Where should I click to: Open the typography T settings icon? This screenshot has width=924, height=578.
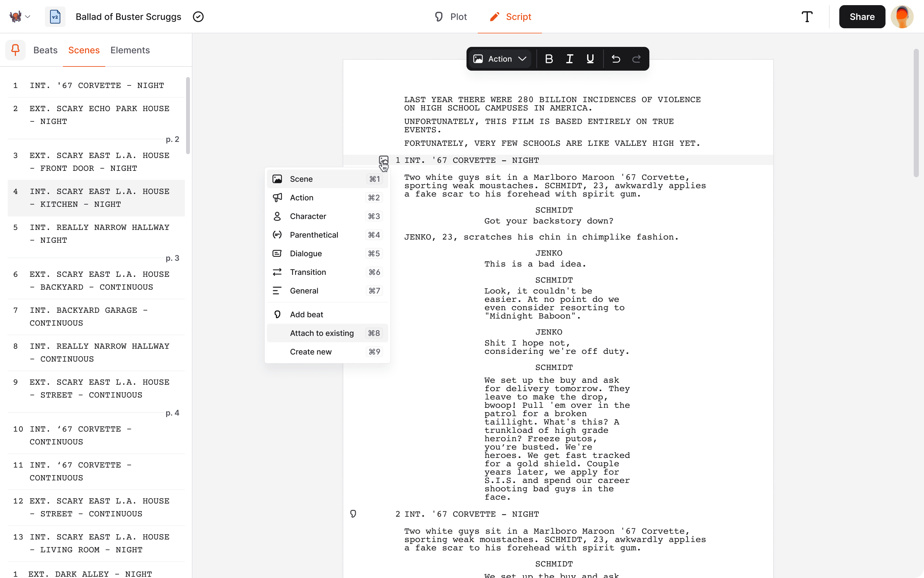[x=807, y=17]
